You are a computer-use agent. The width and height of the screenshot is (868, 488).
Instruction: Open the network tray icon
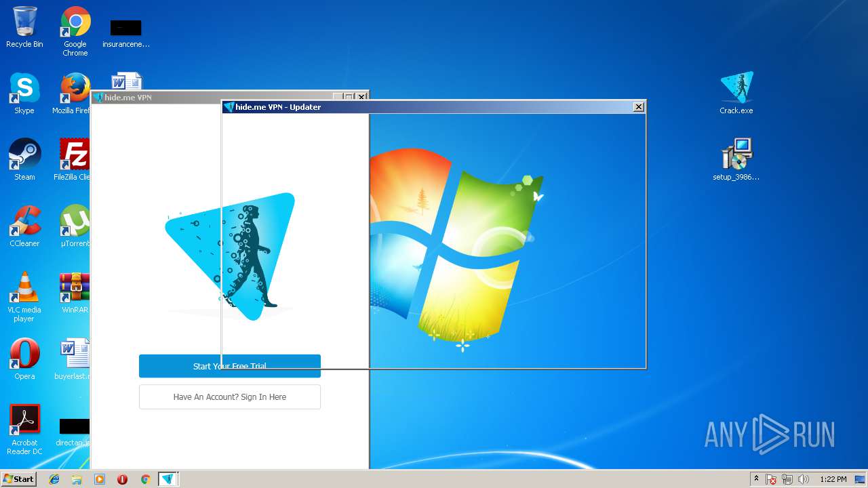[x=787, y=479]
